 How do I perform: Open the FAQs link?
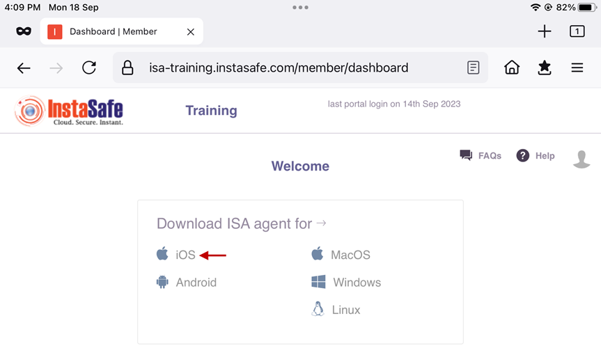pyautogui.click(x=490, y=156)
